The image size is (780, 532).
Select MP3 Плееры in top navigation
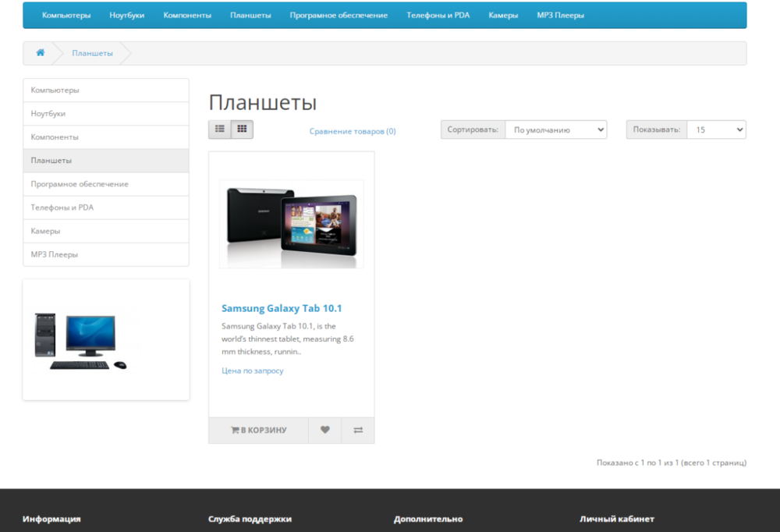(560, 16)
